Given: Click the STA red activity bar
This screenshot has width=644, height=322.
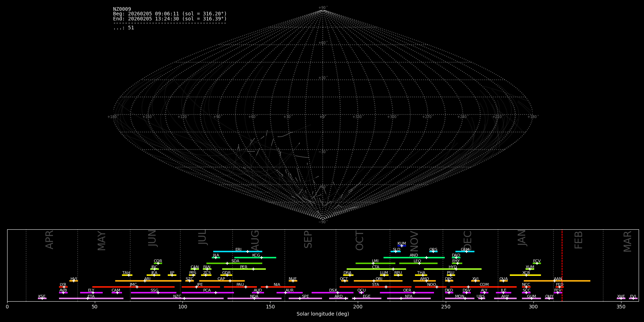Looking at the screenshot, I should coord(375,287).
